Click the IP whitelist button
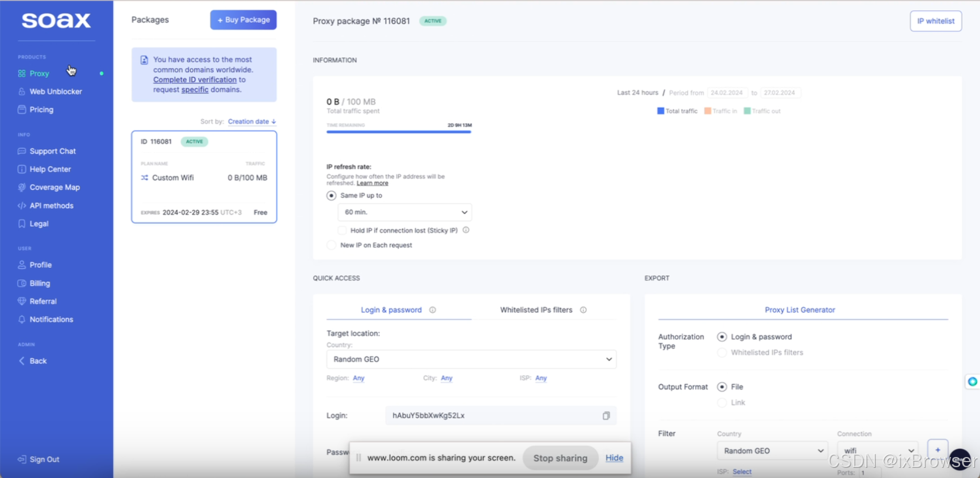This screenshot has height=478, width=980. click(x=936, y=21)
